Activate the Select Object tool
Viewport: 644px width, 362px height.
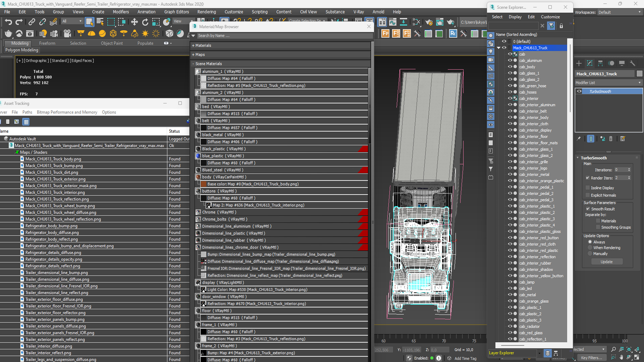(x=89, y=22)
